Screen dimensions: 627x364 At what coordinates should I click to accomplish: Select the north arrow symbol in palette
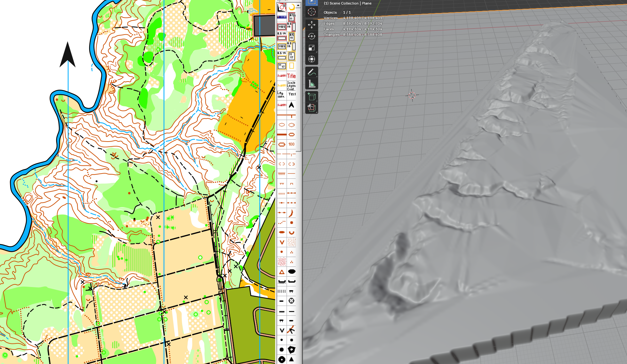291,105
